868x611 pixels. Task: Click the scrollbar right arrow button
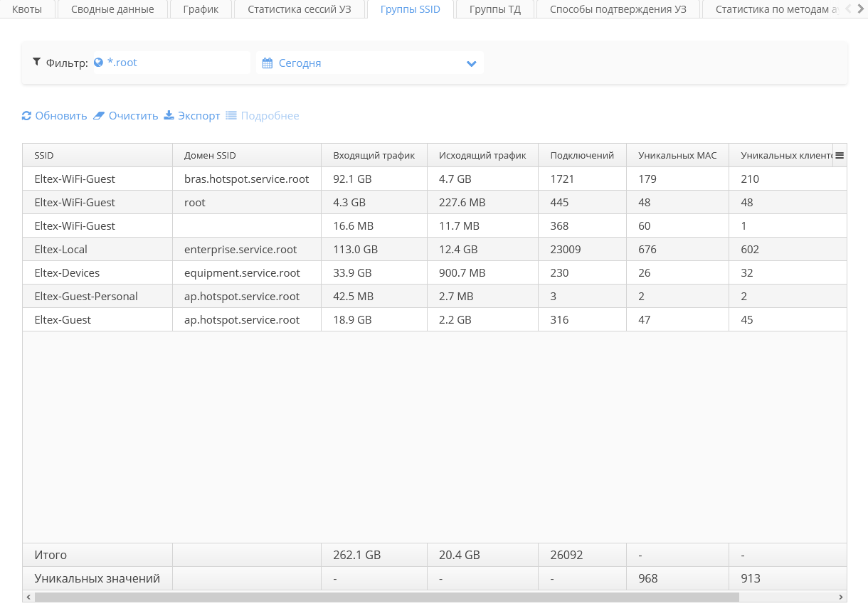(841, 597)
